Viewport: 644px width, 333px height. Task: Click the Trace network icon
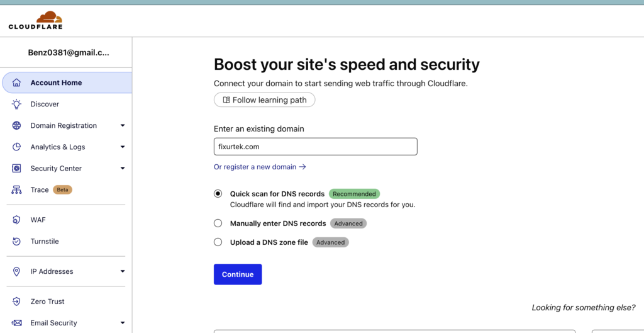tap(17, 189)
